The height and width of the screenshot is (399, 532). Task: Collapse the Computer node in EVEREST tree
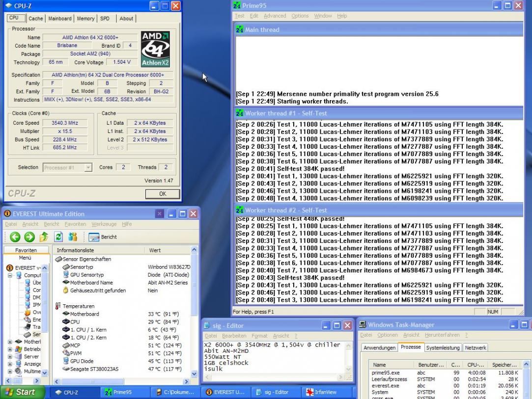point(10,275)
